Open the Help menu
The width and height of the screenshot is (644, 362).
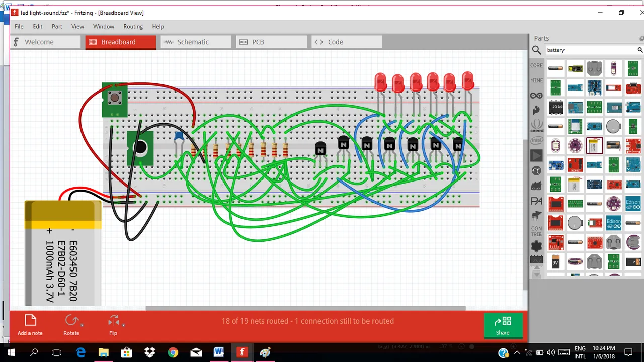pos(158,26)
